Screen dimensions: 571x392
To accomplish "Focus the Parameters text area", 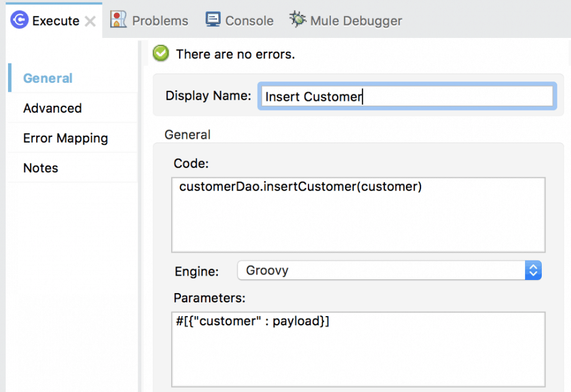I will click(x=358, y=350).
